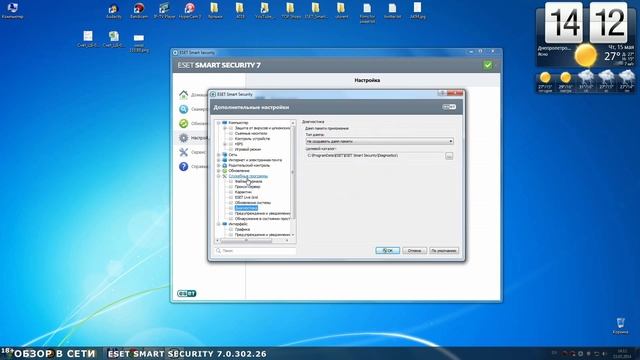Click the Служебные программы link in tree
Image resolution: width=640 pixels, height=360 pixels.
[248, 176]
